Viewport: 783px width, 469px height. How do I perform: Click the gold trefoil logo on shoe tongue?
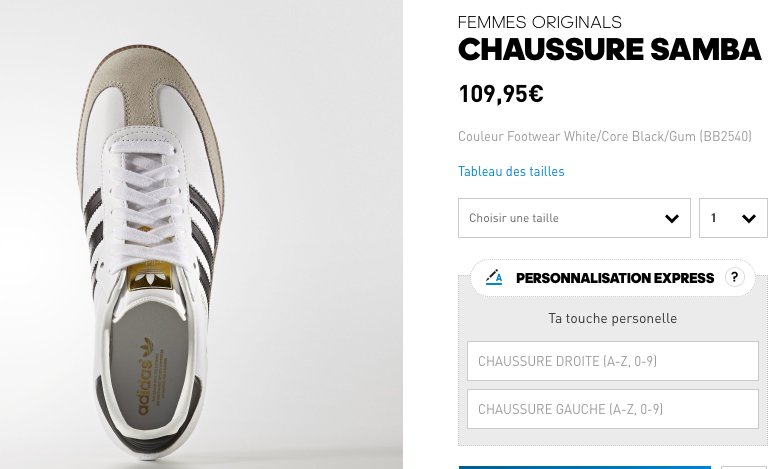(x=149, y=278)
